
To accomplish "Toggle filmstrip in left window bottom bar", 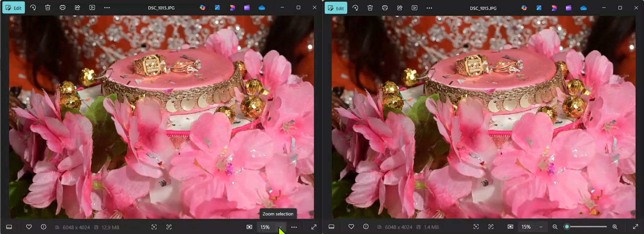I will (9, 227).
